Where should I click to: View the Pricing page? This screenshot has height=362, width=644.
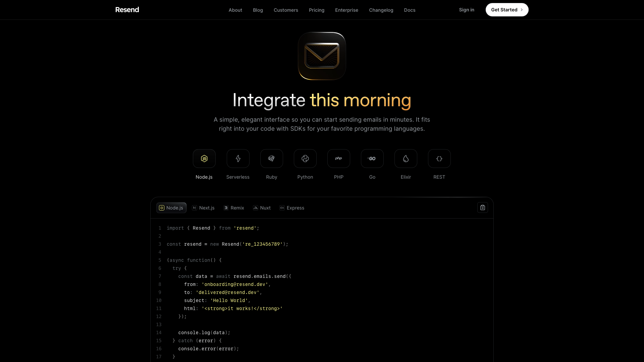tap(316, 10)
